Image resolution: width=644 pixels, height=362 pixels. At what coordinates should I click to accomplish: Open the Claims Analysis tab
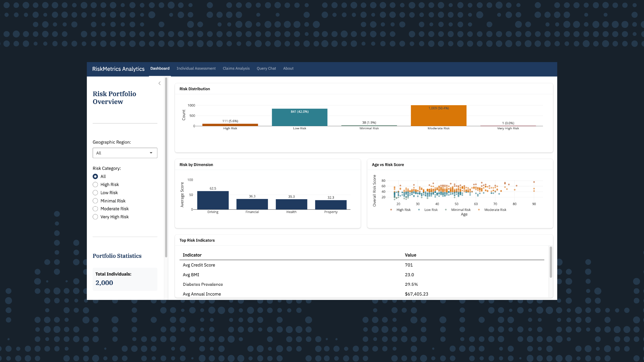coord(236,69)
